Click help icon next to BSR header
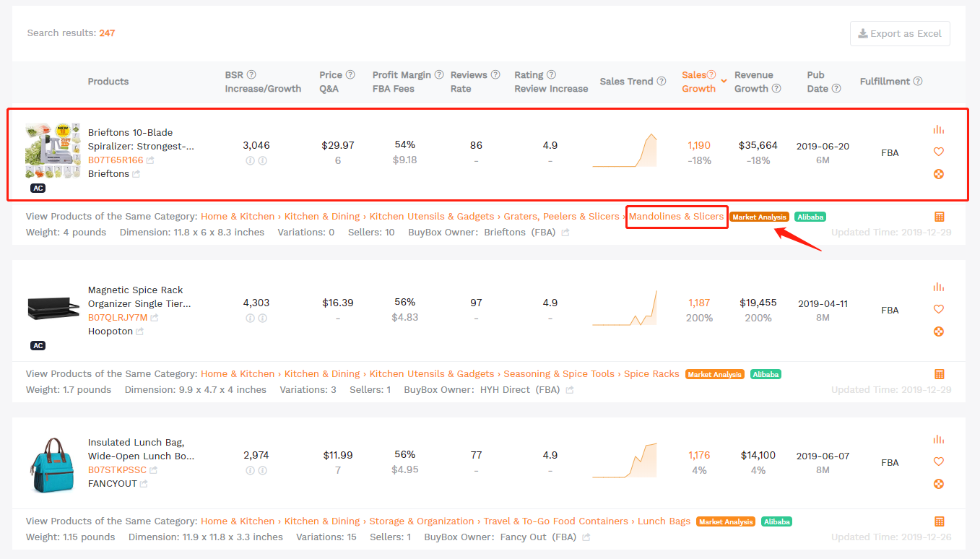Screen dimensions: 980x559 click(251, 75)
